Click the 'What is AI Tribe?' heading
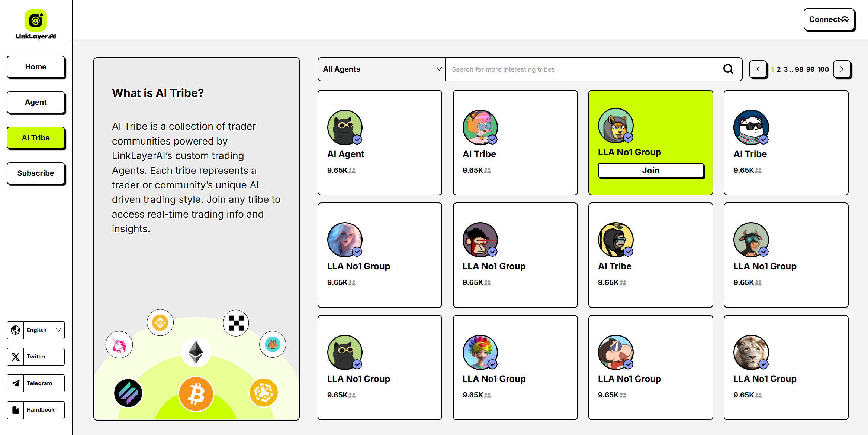The width and height of the screenshot is (868, 435). pyautogui.click(x=158, y=93)
